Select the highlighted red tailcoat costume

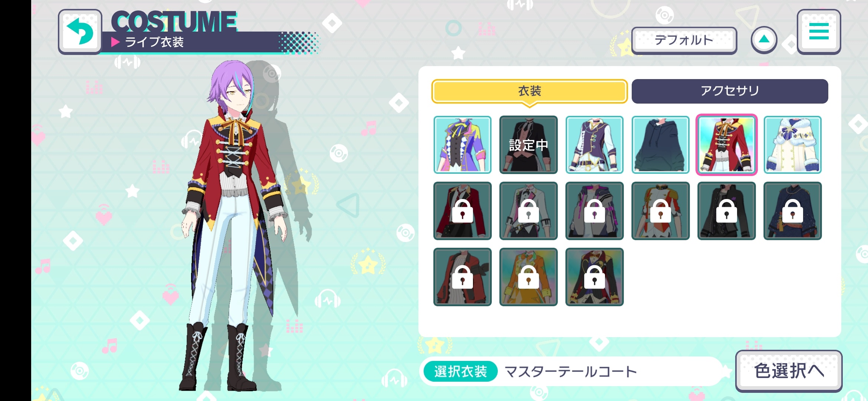727,145
